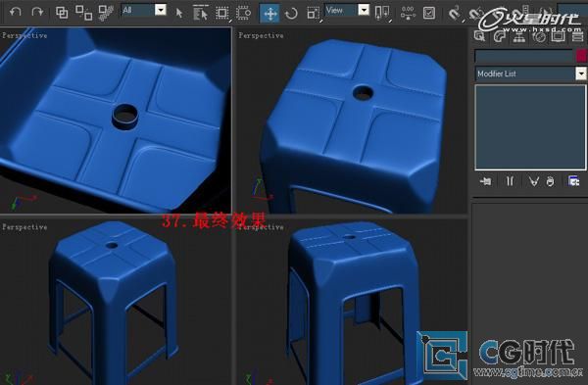Image resolution: width=588 pixels, height=385 pixels.
Task: Click the Select and Manipulate icon
Action: click(x=408, y=13)
